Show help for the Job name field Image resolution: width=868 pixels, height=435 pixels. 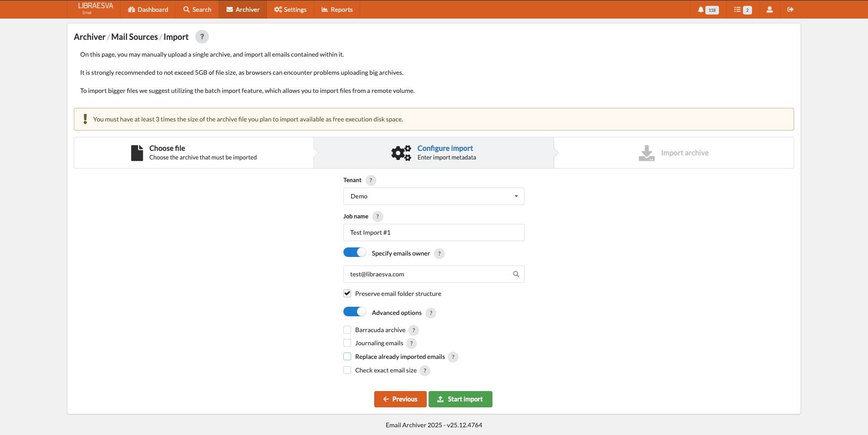377,217
